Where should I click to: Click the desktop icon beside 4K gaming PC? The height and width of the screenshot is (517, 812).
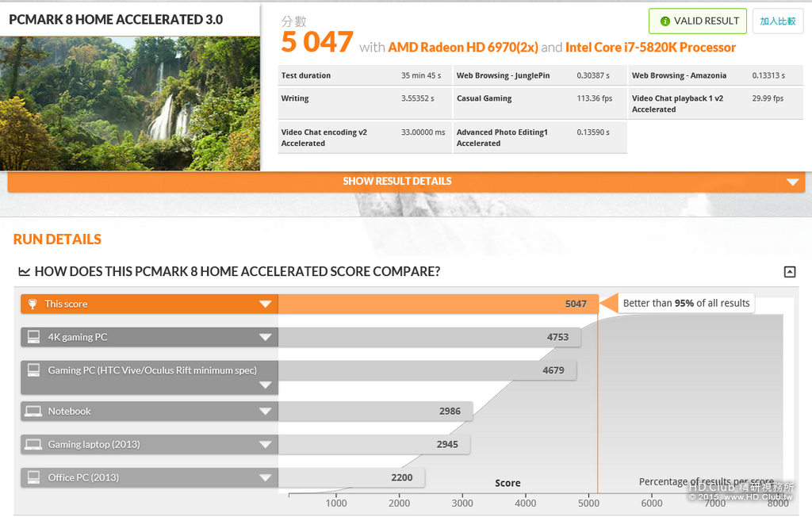point(33,337)
